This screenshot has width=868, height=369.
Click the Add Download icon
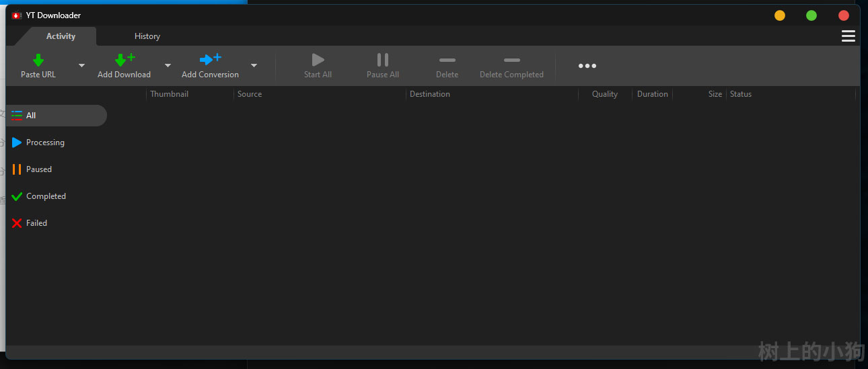(123, 60)
